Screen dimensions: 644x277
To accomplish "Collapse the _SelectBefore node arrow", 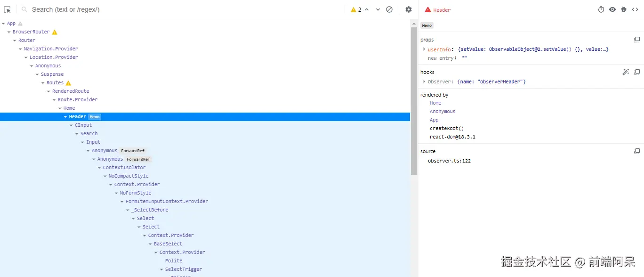I will tap(128, 210).
